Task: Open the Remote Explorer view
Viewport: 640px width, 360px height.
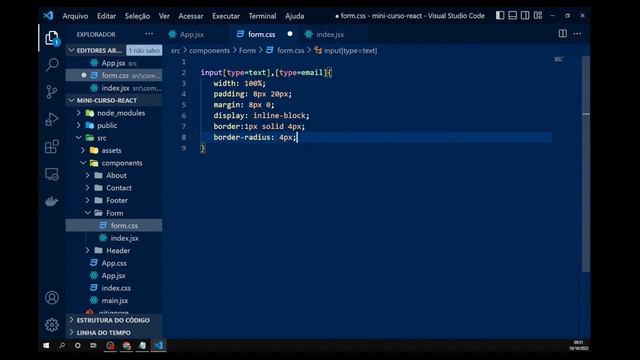Action: click(x=52, y=174)
